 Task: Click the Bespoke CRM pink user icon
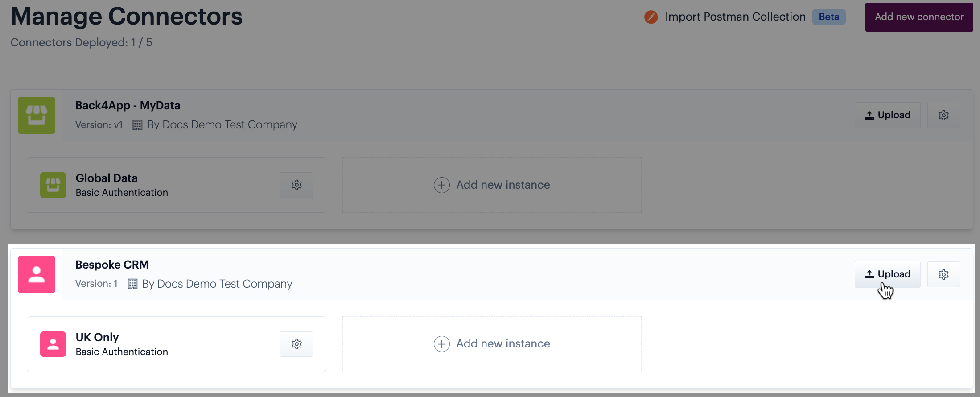click(x=37, y=274)
